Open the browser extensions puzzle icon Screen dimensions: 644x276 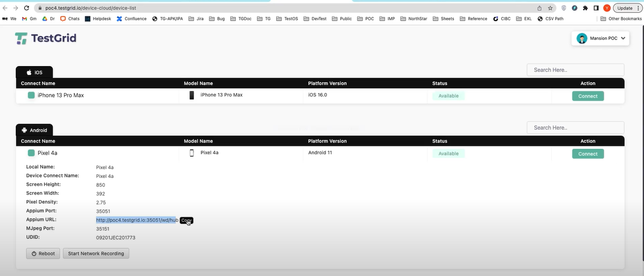click(585, 8)
